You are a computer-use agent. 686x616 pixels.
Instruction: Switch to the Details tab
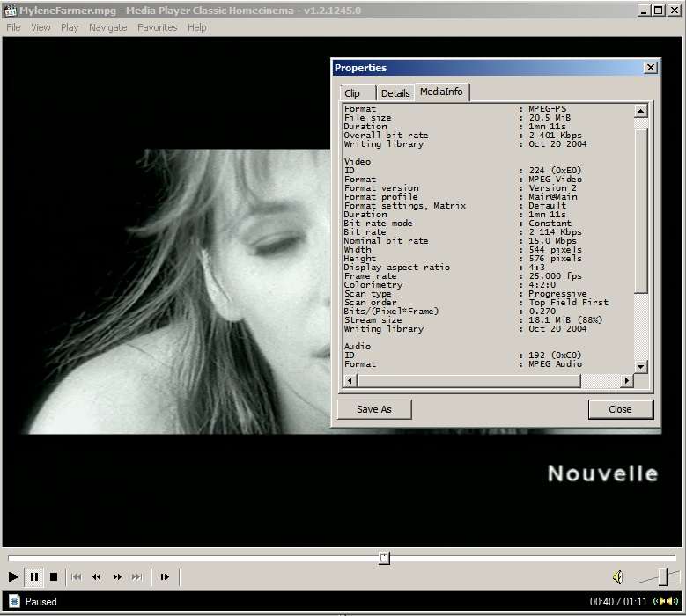pos(395,93)
